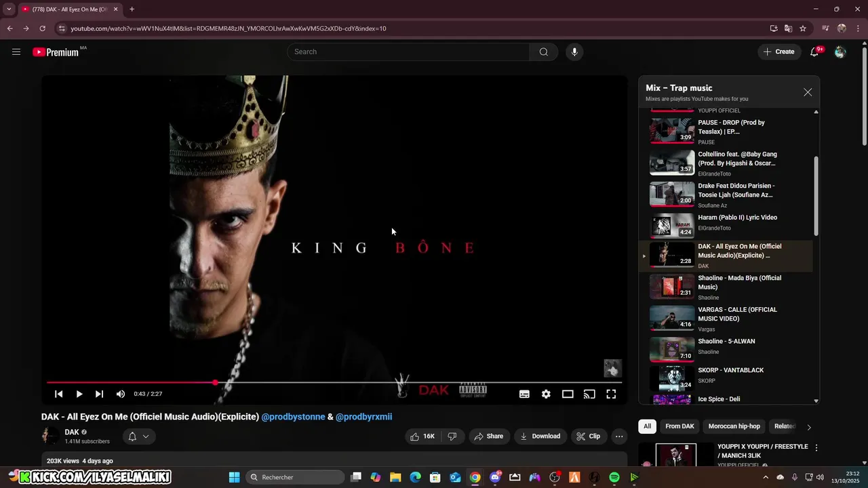This screenshot has width=868, height=488.
Task: Cast video to a TV
Action: click(x=589, y=394)
